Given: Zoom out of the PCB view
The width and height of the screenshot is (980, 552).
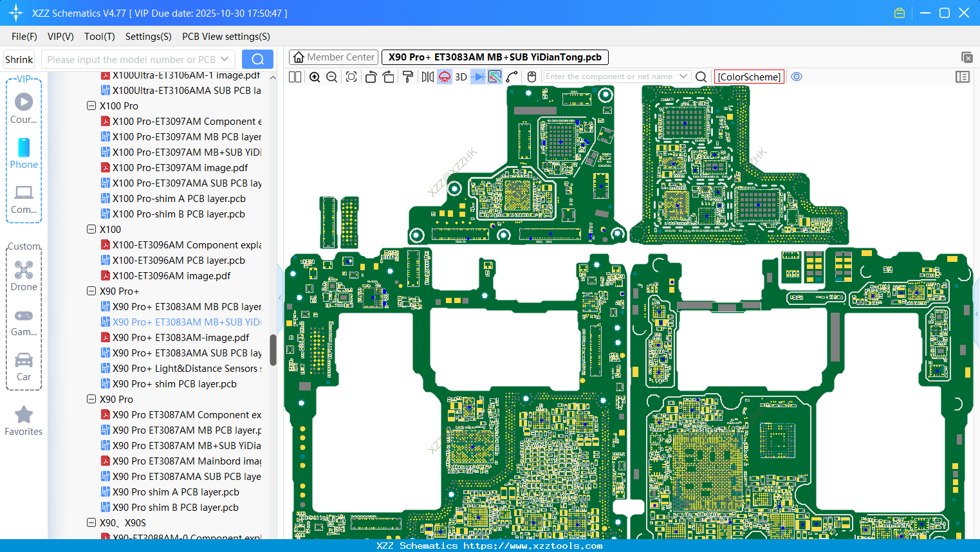Looking at the screenshot, I should pos(332,77).
